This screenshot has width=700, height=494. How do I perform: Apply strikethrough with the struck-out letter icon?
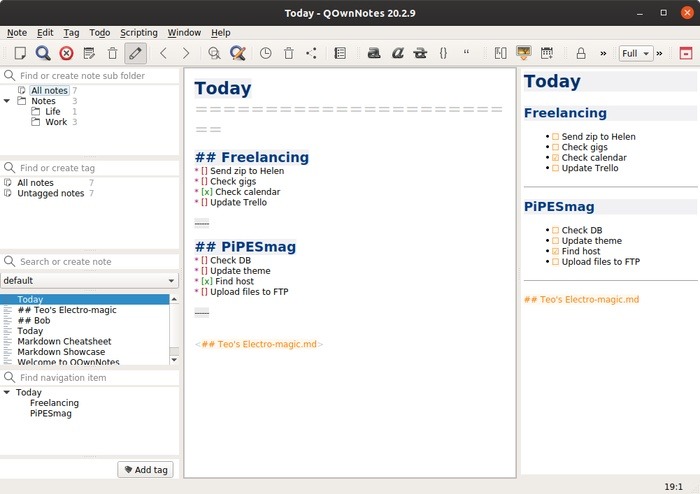click(x=420, y=53)
